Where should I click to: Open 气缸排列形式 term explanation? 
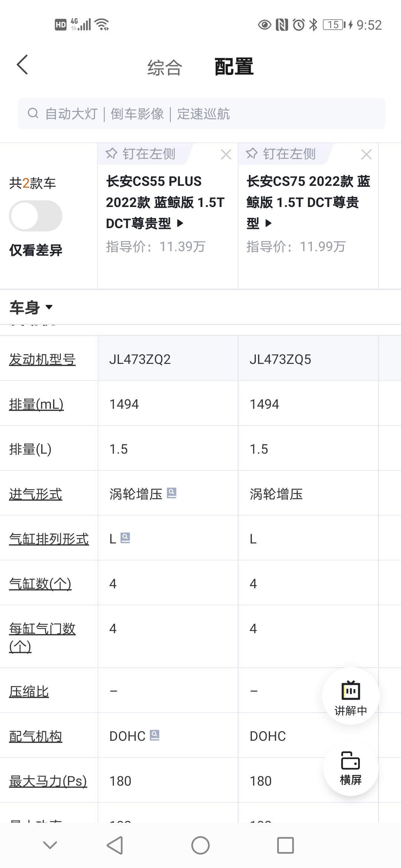[49, 539]
